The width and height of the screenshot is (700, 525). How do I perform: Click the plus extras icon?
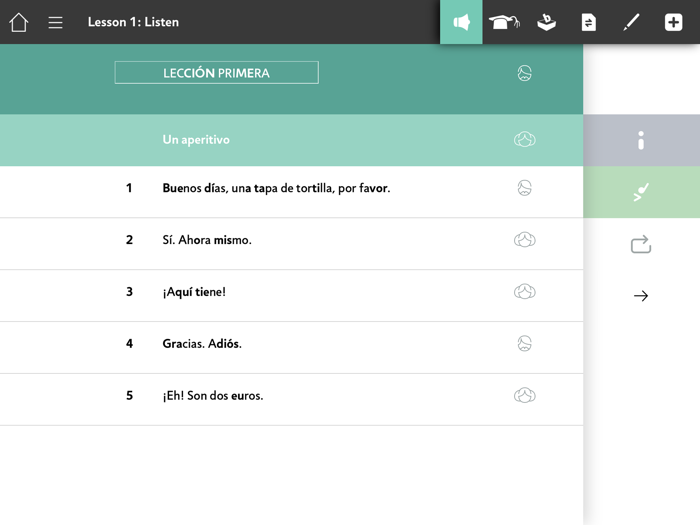pyautogui.click(x=673, y=22)
